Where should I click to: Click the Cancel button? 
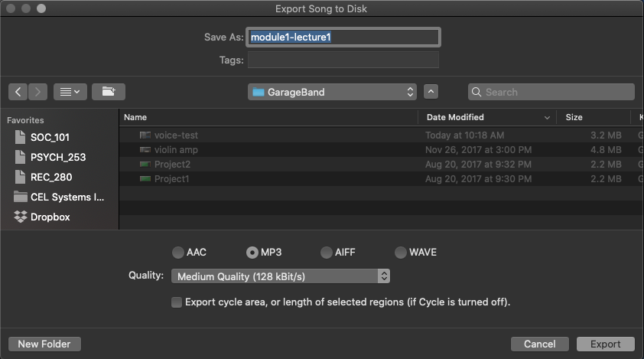click(x=540, y=344)
